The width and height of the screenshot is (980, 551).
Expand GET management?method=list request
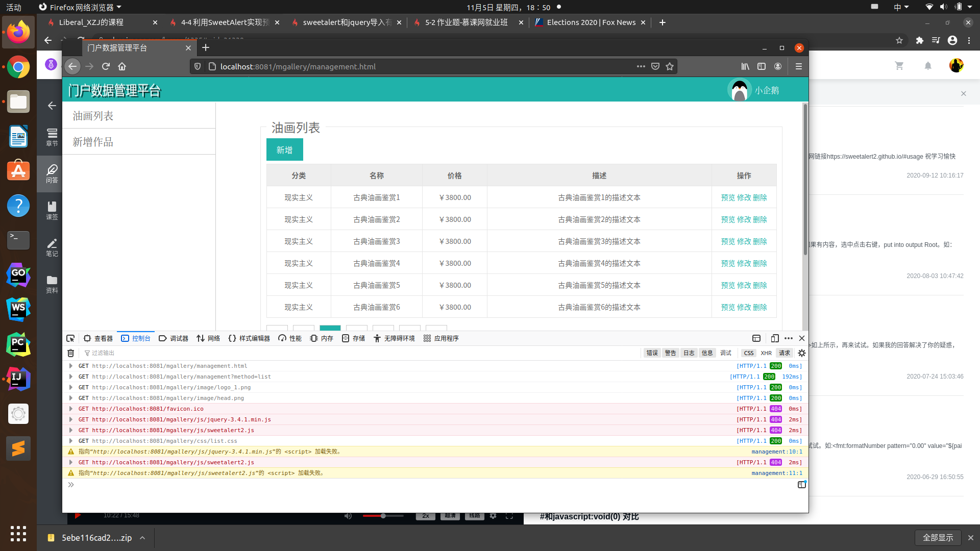pos(71,377)
